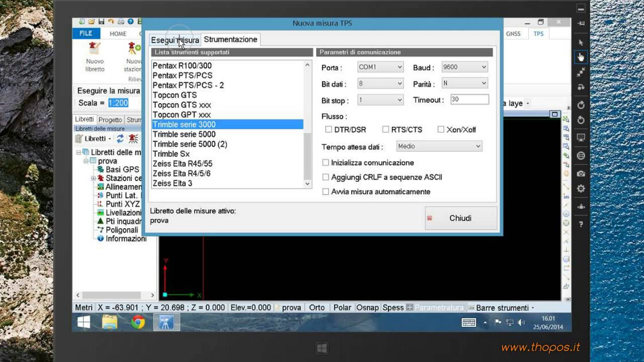Click the Metri units status field
Viewport: 644px width, 362px height.
(x=84, y=308)
